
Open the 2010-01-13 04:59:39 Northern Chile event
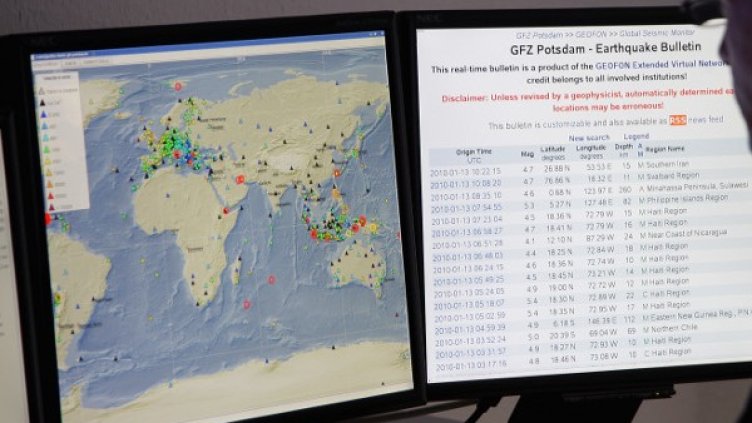(x=468, y=329)
